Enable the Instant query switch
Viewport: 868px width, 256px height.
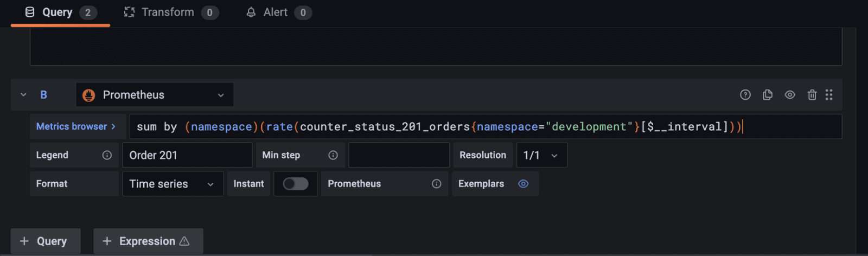pos(296,184)
